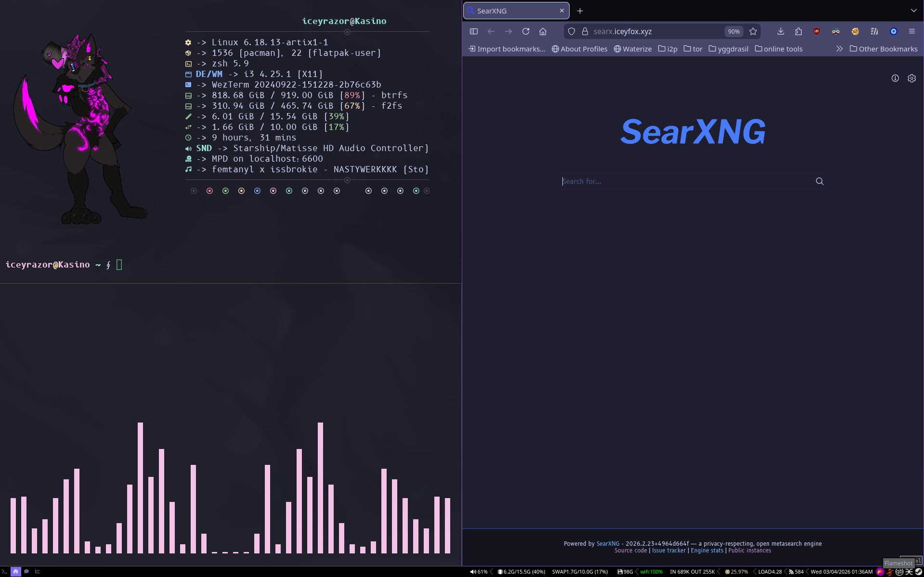Viewport: 924px width, 577px height.
Task: Focus the Search for... input field
Action: point(686,181)
